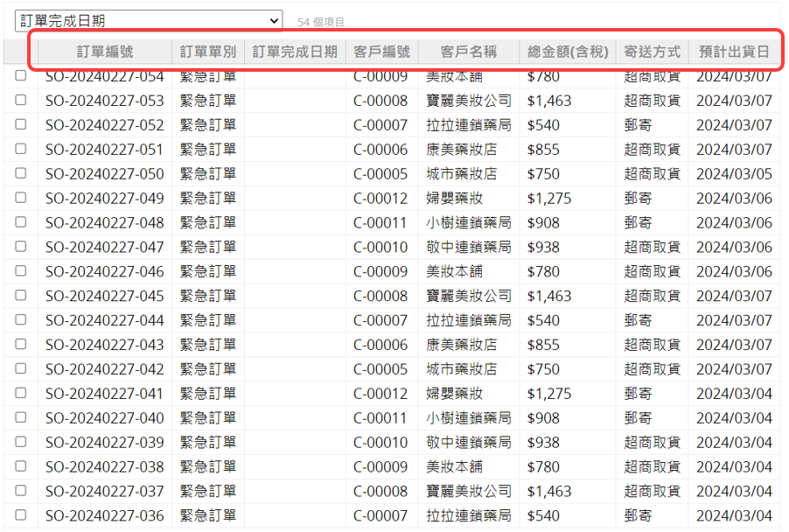Sort by 訂單編號 column header
789x532 pixels.
[x=105, y=52]
